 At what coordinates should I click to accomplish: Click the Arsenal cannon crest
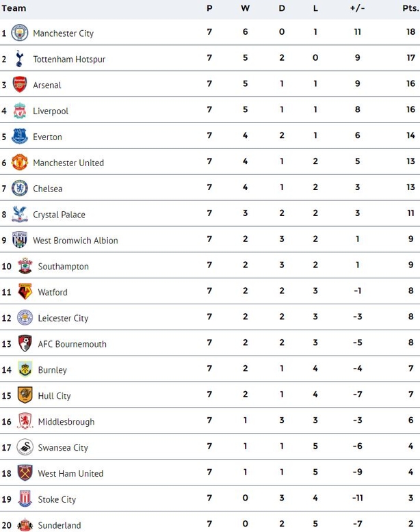pyautogui.click(x=20, y=85)
